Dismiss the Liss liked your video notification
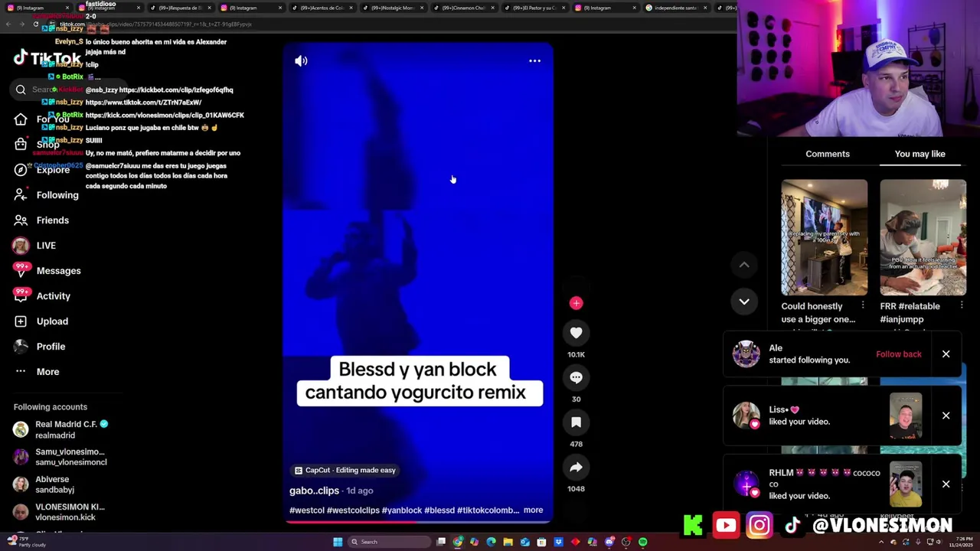 [946, 416]
